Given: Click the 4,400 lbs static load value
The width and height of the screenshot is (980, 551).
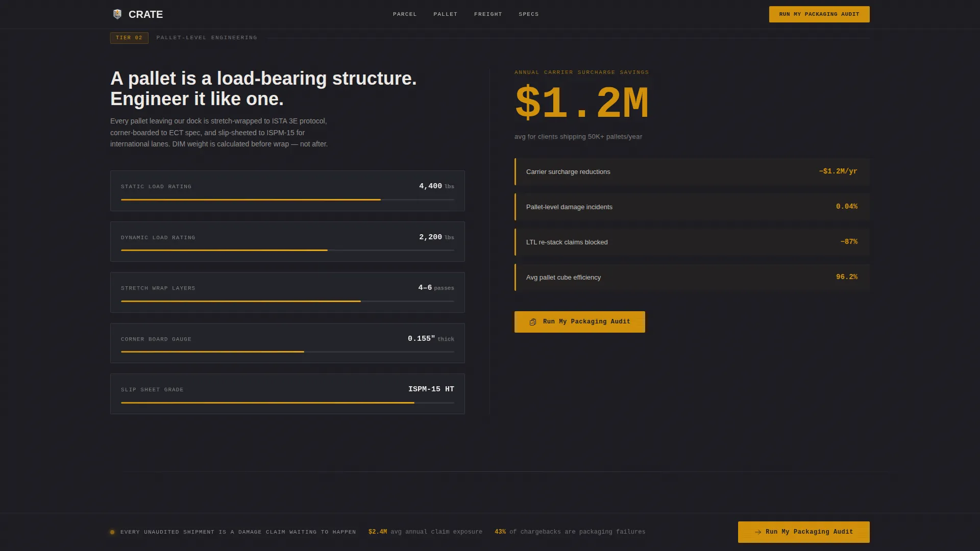Looking at the screenshot, I should pos(436,186).
